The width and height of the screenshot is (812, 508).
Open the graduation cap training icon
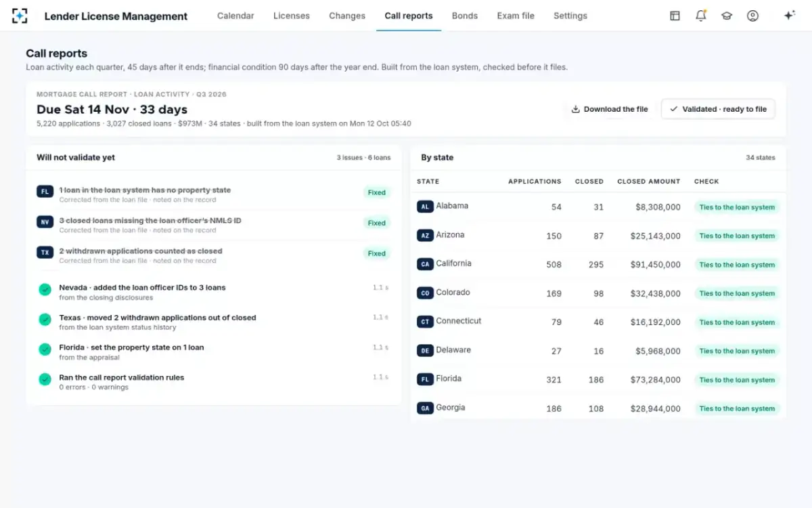click(x=727, y=16)
